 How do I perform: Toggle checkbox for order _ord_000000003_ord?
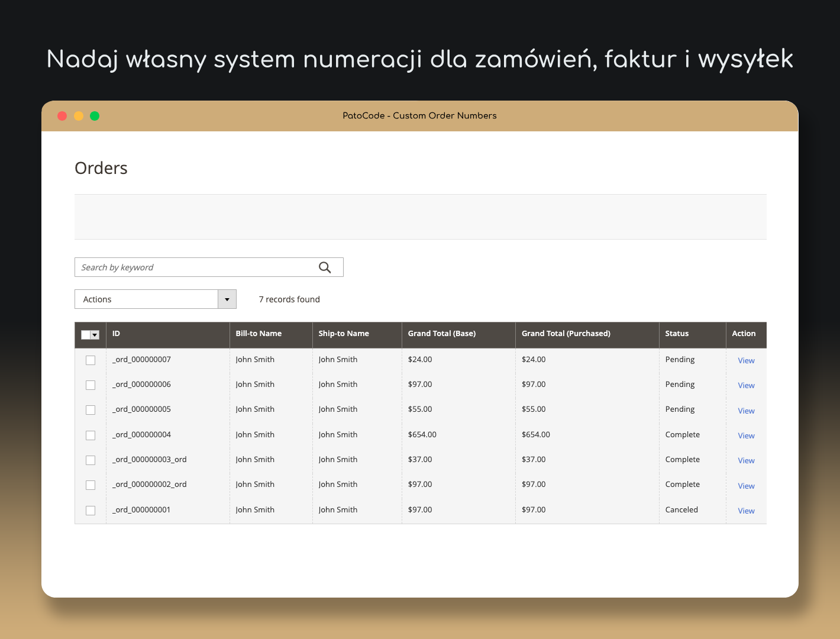point(91,460)
